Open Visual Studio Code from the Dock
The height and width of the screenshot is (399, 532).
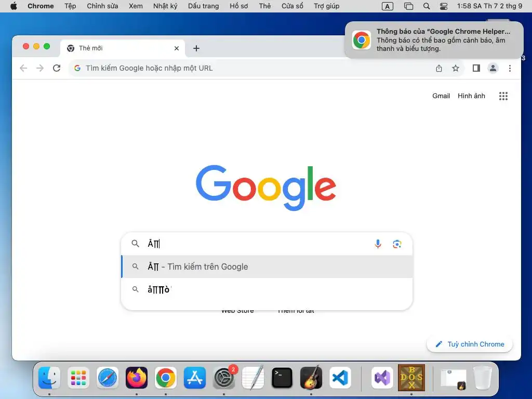(340, 377)
